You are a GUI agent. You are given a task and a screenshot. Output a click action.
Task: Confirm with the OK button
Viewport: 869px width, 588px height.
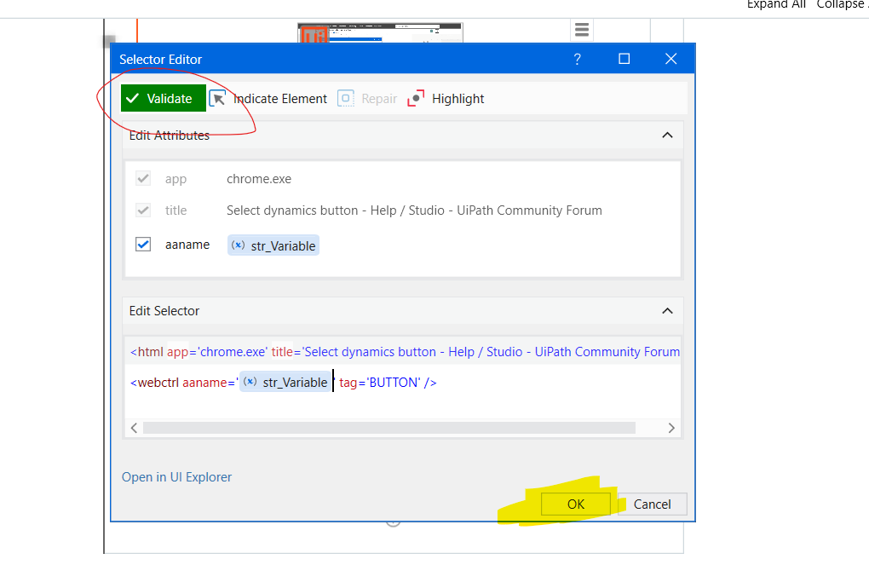576,504
